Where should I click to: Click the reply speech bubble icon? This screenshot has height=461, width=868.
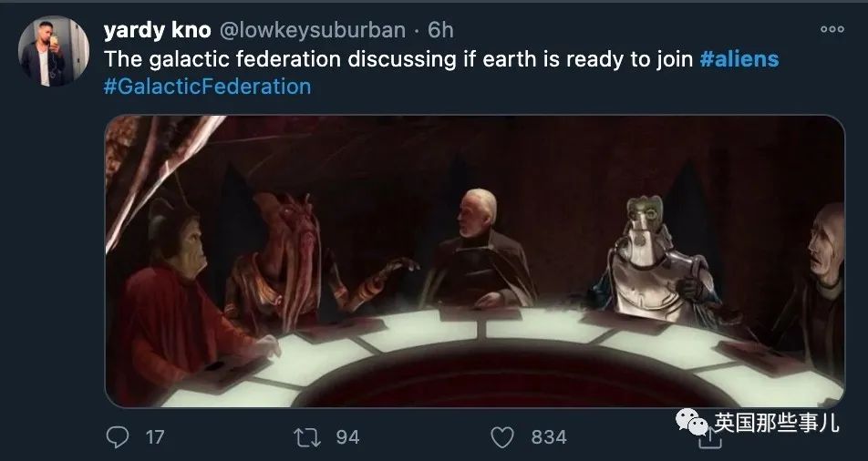coord(118,437)
